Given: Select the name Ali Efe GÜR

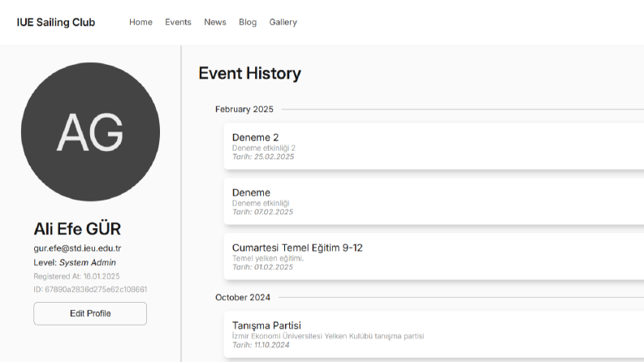Looking at the screenshot, I should click(x=77, y=229).
